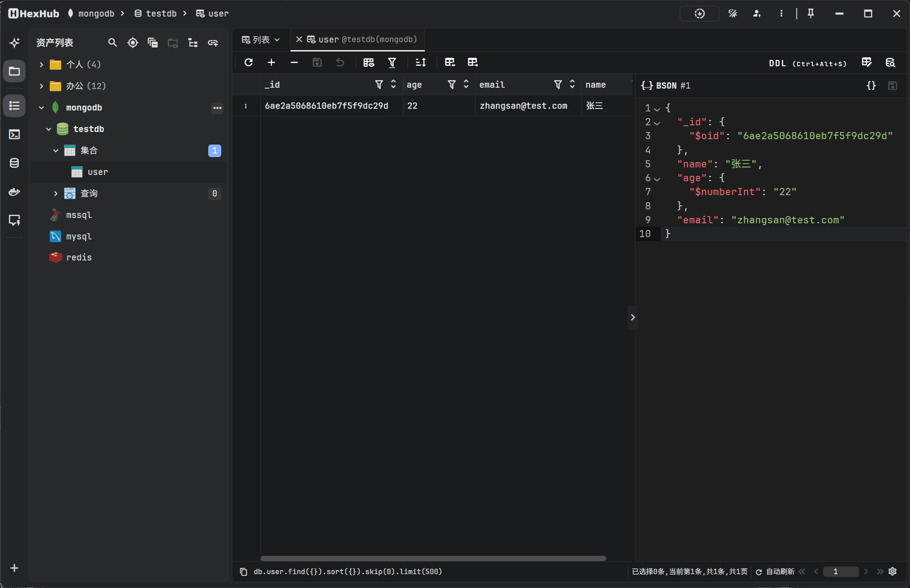Select the zhangsan@test.com email cell
The height and width of the screenshot is (588, 910).
[528, 106]
